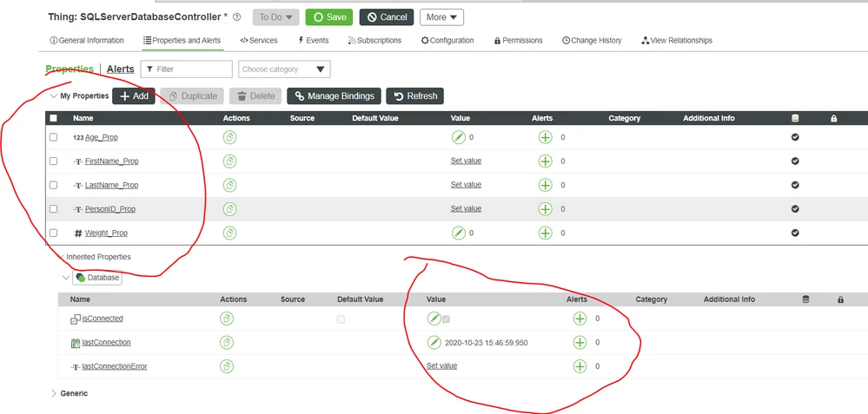This screenshot has height=414, width=868.
Task: Click the Refresh button
Action: tap(414, 95)
